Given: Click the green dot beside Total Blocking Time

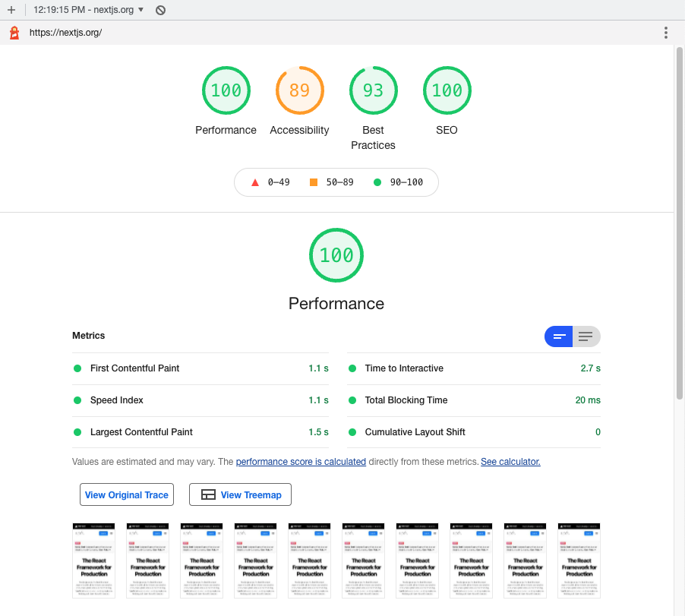Looking at the screenshot, I should [352, 400].
